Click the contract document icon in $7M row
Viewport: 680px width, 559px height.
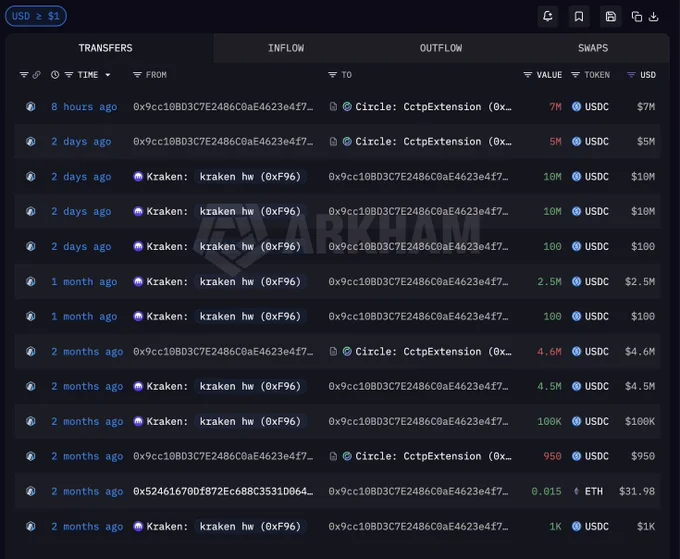(333, 107)
